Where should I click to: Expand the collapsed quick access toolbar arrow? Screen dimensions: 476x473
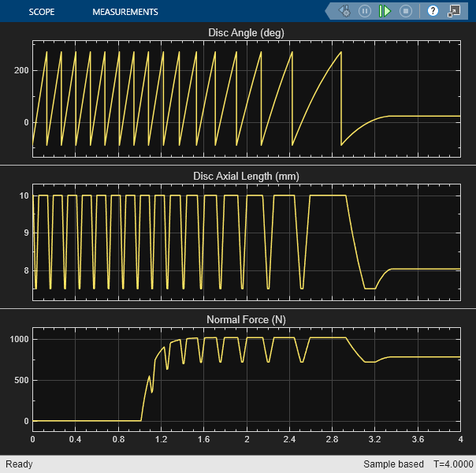click(329, 11)
